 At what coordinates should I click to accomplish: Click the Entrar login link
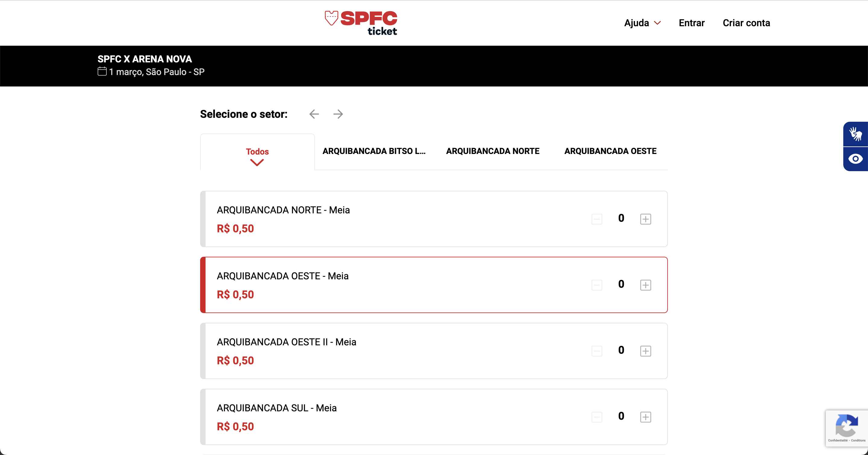pyautogui.click(x=691, y=23)
